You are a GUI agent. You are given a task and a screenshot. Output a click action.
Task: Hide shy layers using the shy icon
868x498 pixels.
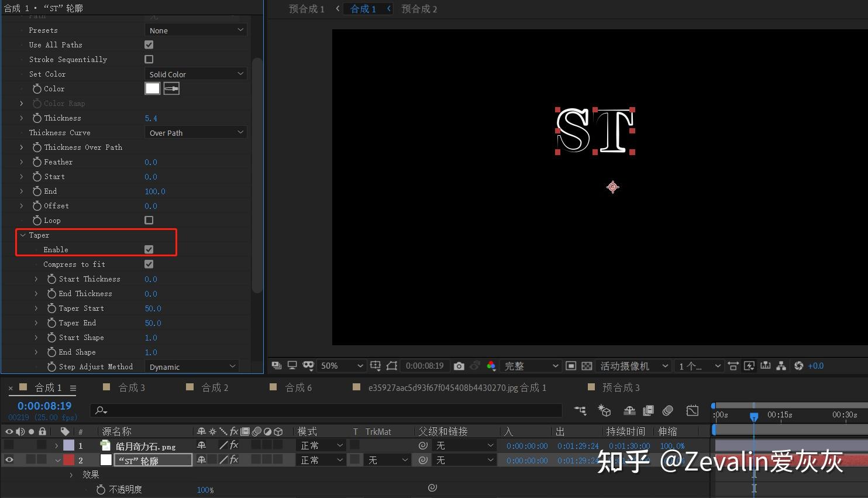(x=629, y=410)
